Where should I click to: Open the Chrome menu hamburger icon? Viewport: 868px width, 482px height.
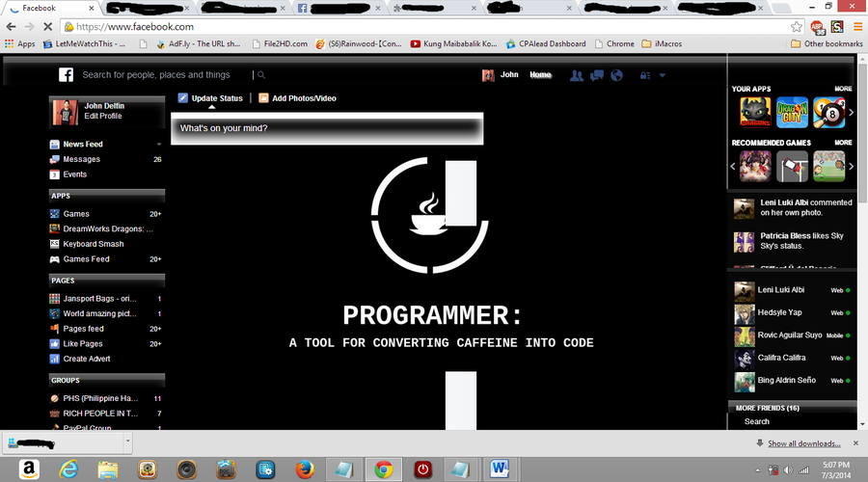[x=857, y=27]
